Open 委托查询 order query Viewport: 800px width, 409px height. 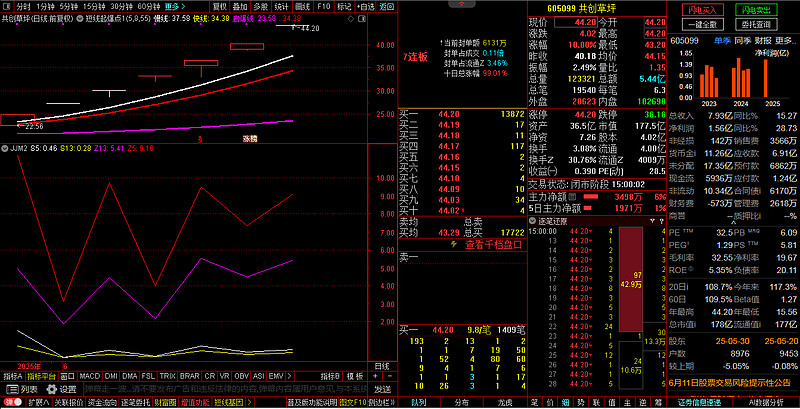tap(756, 24)
